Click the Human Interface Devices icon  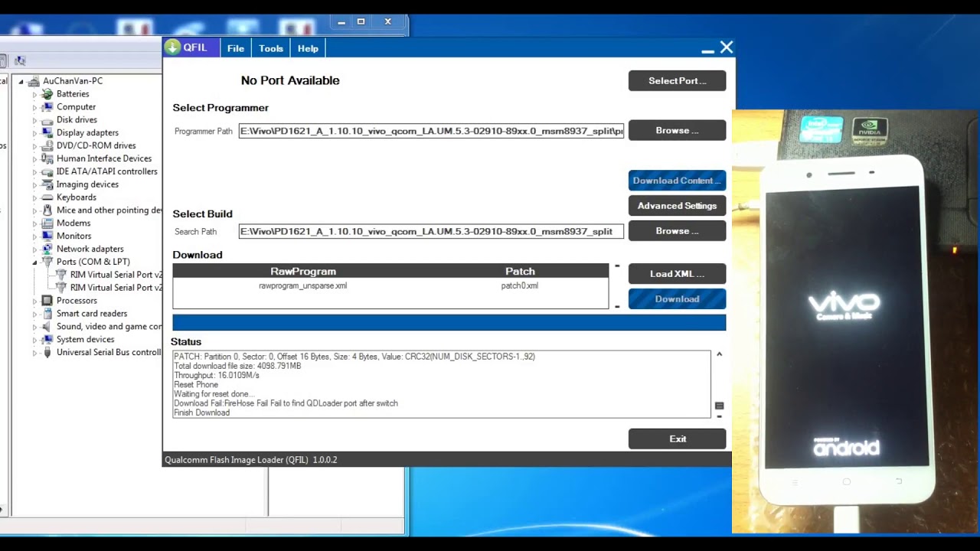point(47,158)
